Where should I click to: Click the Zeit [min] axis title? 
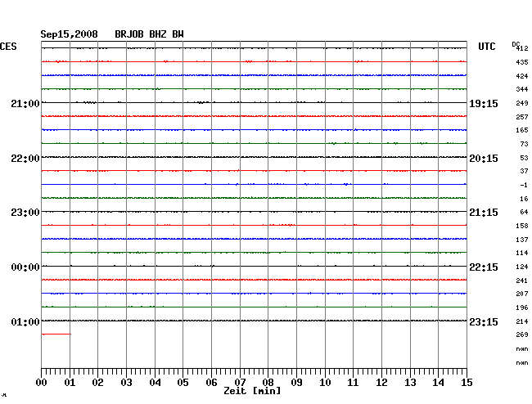pyautogui.click(x=252, y=391)
